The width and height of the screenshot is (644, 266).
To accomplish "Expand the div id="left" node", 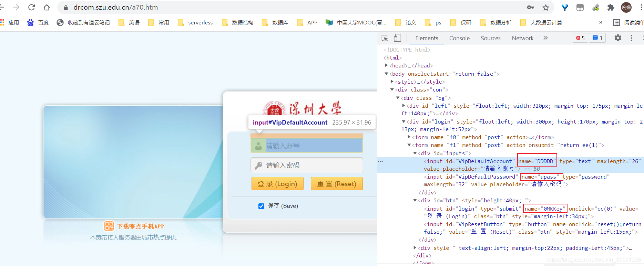I will coord(403,106).
